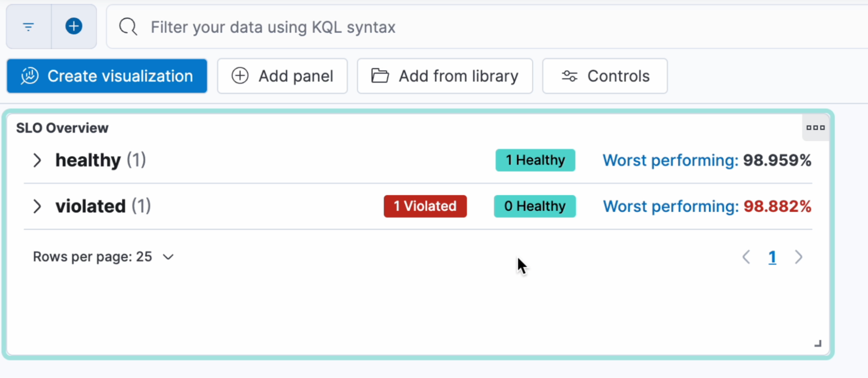This screenshot has width=868, height=378.
Task: Open Rows per page dropdown
Action: click(x=103, y=257)
